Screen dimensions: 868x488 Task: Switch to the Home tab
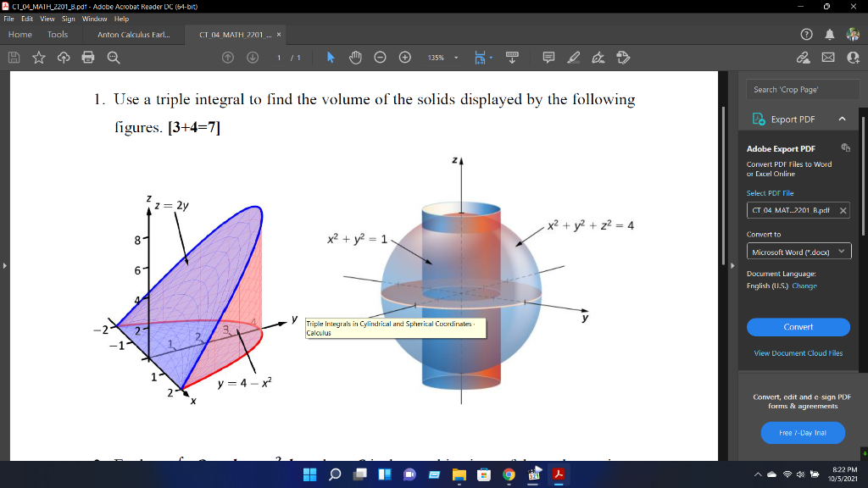[x=19, y=34]
